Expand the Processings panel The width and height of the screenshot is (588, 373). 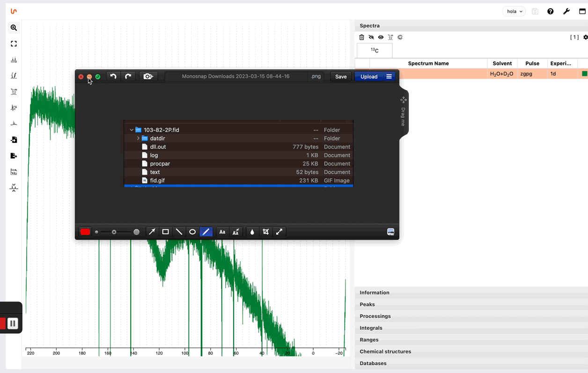click(x=471, y=316)
